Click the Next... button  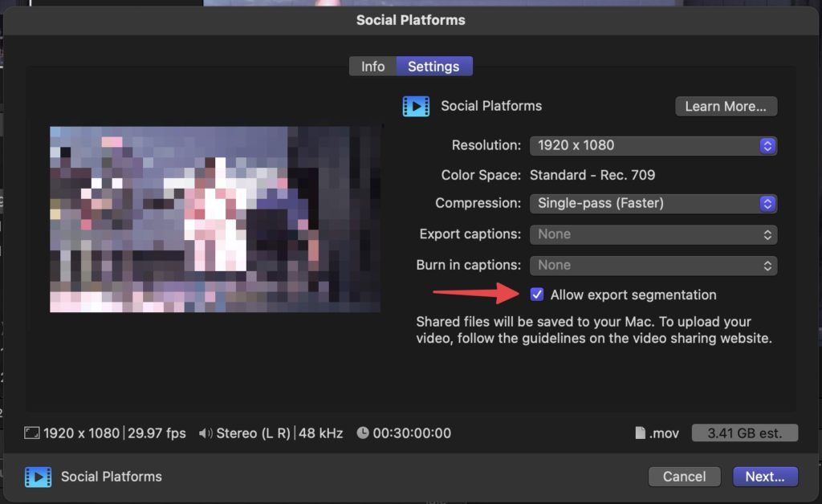[x=765, y=477]
